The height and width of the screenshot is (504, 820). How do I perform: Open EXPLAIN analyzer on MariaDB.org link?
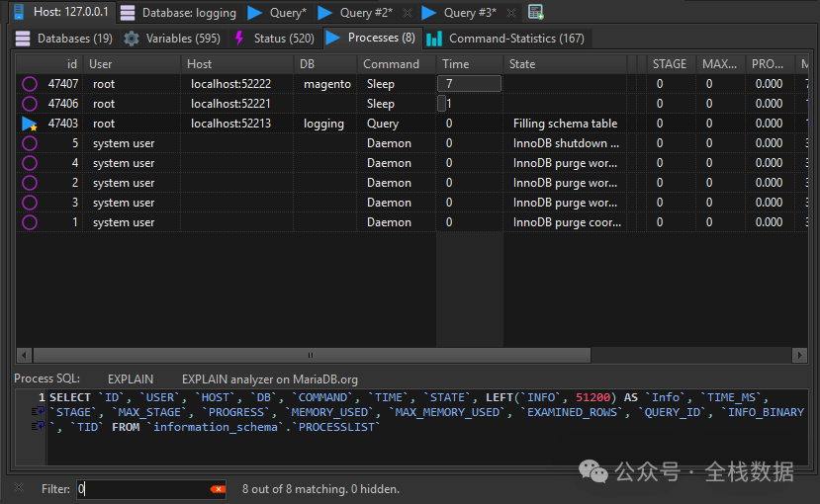(x=269, y=378)
